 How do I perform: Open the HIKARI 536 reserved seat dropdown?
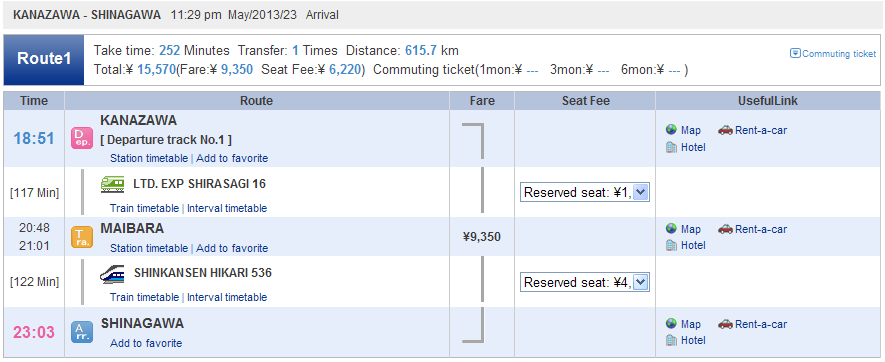pyautogui.click(x=585, y=282)
